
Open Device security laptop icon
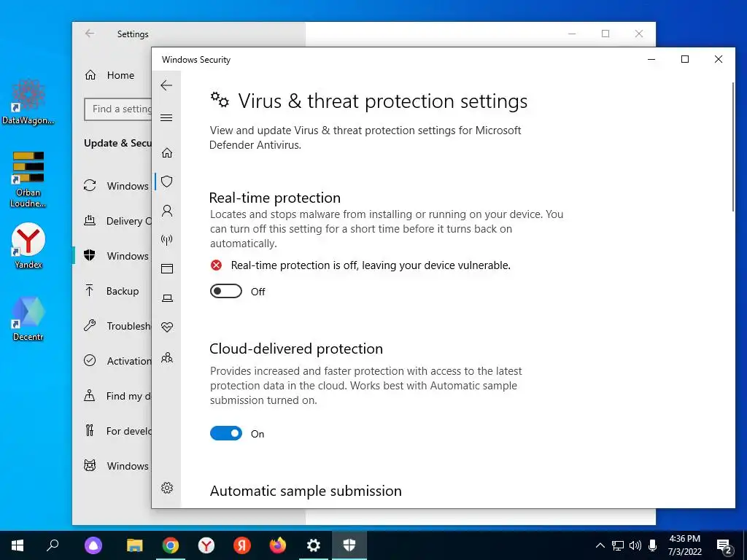click(x=167, y=298)
